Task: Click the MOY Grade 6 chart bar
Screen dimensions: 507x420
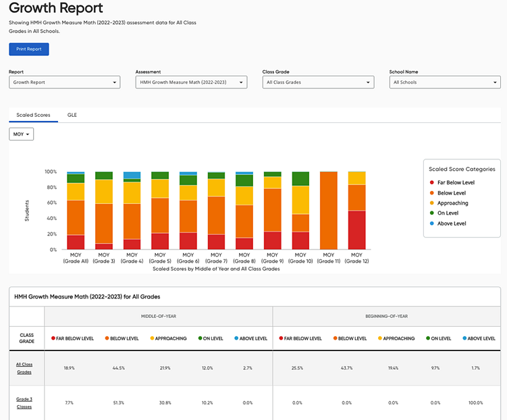Action: [188, 211]
